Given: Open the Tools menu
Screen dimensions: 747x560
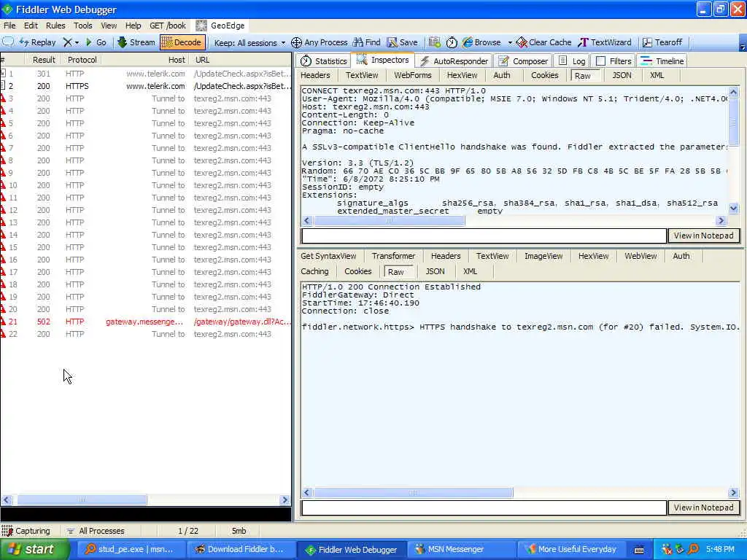Looking at the screenshot, I should (82, 26).
